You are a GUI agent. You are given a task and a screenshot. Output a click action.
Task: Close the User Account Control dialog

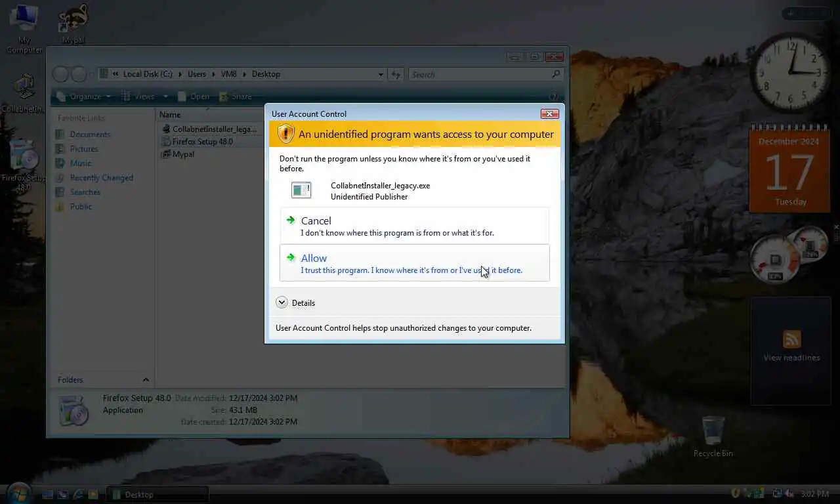point(549,114)
